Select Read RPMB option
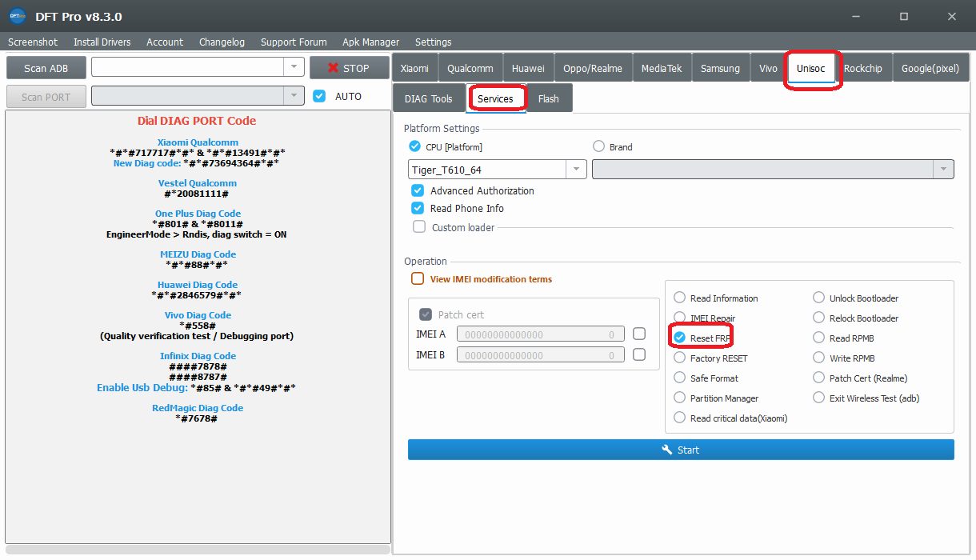The width and height of the screenshot is (976, 560). [x=819, y=338]
